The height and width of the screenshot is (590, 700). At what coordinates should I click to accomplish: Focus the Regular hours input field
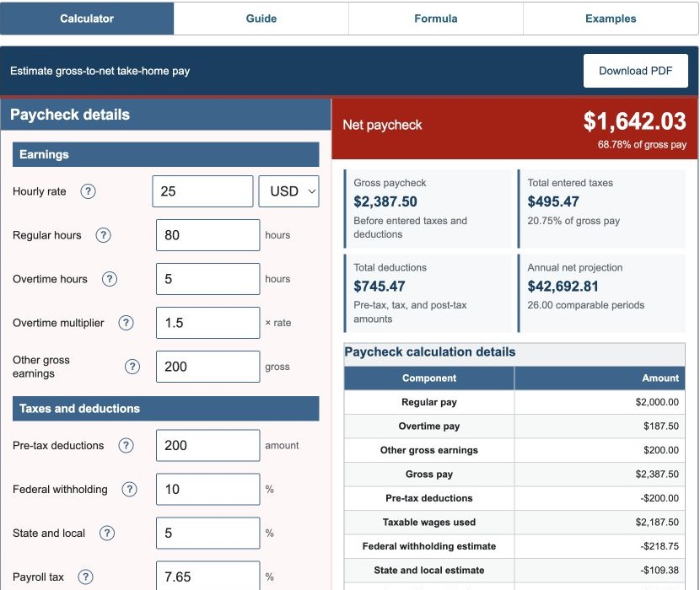pos(208,235)
